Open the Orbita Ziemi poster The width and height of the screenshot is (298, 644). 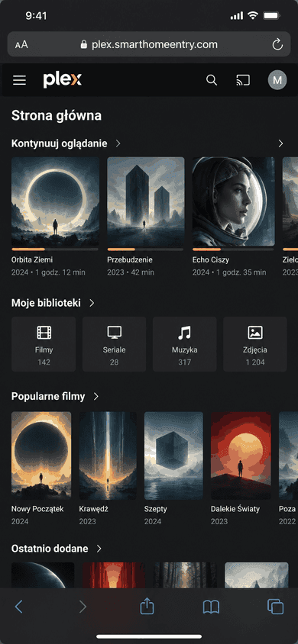pyautogui.click(x=55, y=201)
